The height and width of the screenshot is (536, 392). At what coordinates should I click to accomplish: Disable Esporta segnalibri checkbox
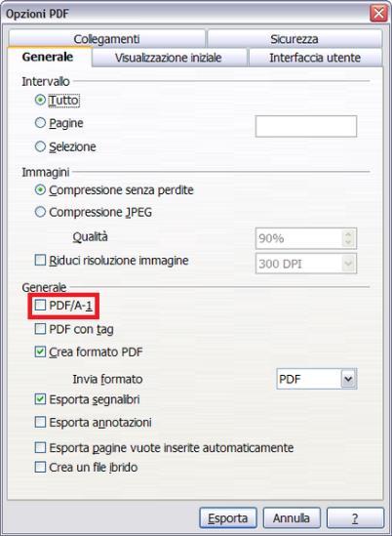[x=40, y=399]
